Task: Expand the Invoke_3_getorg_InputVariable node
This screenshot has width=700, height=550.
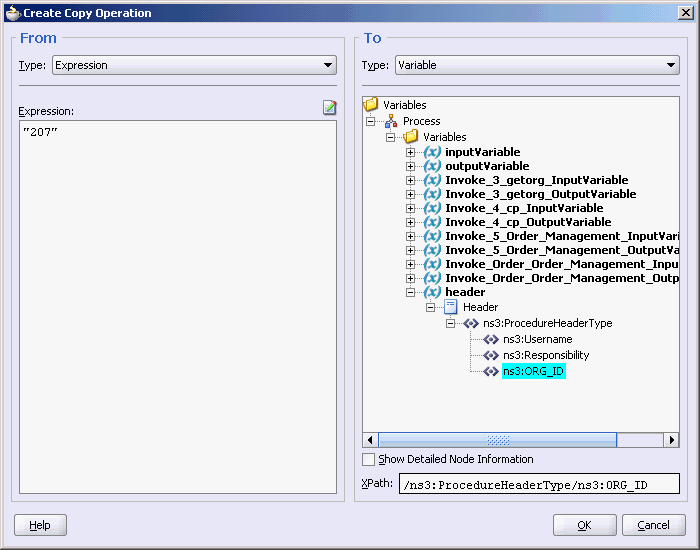Action: pyautogui.click(x=411, y=180)
